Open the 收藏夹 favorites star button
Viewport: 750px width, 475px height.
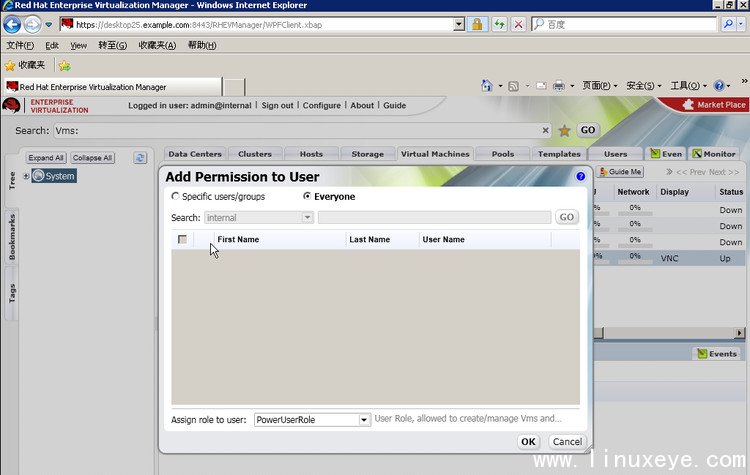(25, 65)
